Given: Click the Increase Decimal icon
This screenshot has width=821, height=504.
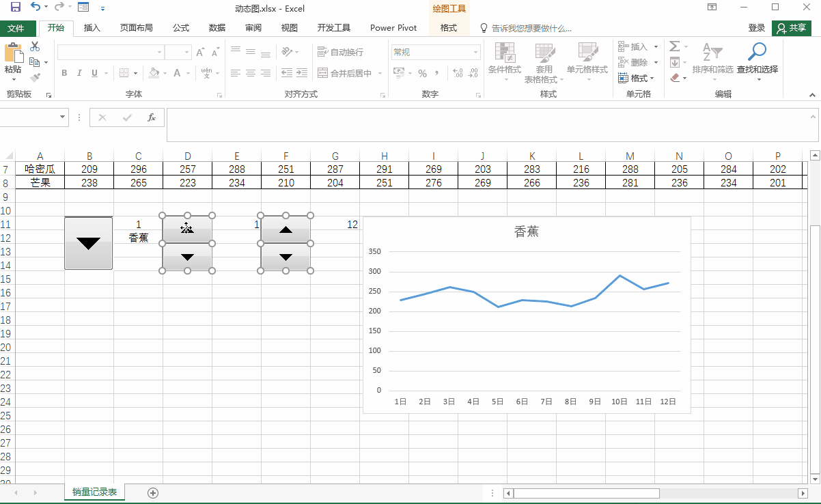Looking at the screenshot, I should pos(458,73).
